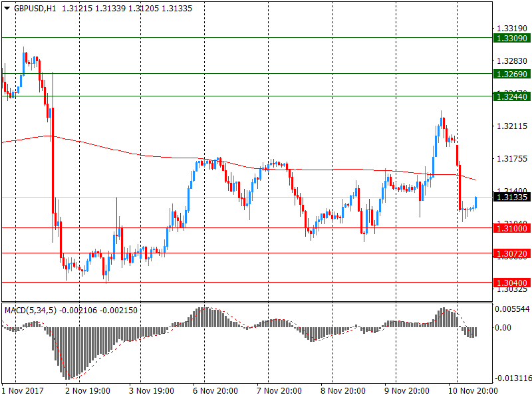532x399 pixels.
Task: Click the 10 Nov 20:00 time label
Action: click(x=473, y=391)
